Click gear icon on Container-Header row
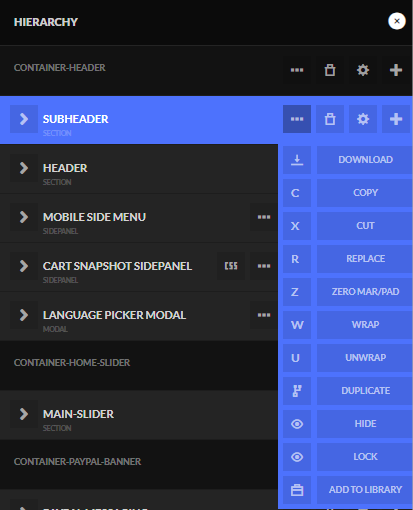This screenshot has height=510, width=413. click(x=363, y=70)
